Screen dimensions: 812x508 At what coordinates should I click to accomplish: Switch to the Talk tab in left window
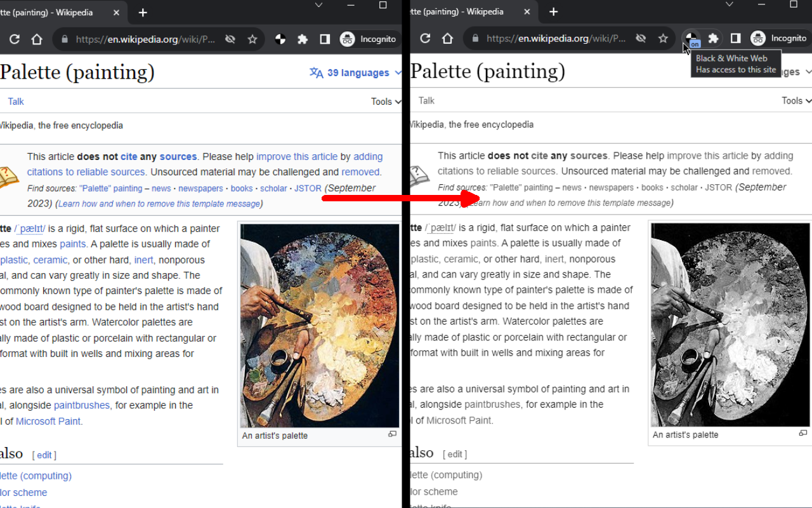(x=16, y=102)
